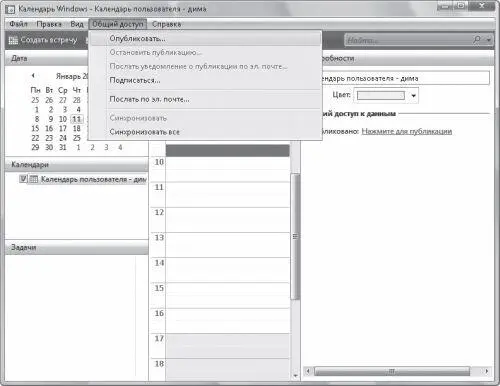
Task: Select day 18 in the January mini calendar
Action: (x=77, y=129)
